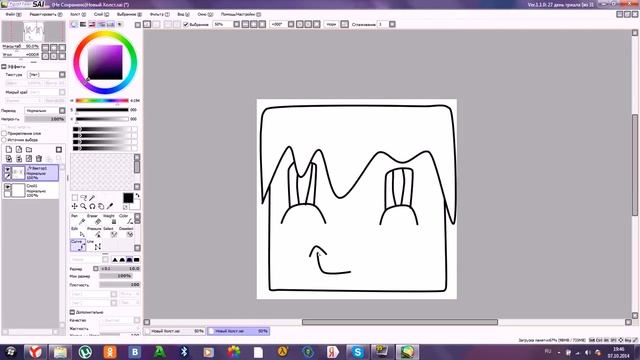Screen dimensions: 640x360
Task: Open the Canvas menu
Action: coord(78,14)
